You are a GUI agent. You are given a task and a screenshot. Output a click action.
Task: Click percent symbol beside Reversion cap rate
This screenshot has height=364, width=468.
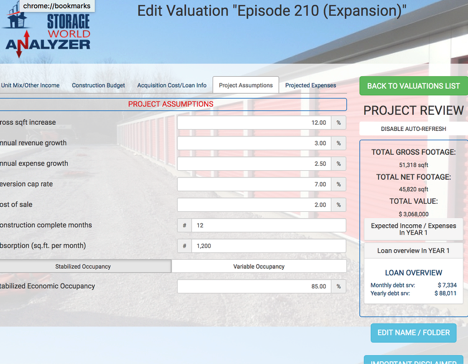point(339,184)
